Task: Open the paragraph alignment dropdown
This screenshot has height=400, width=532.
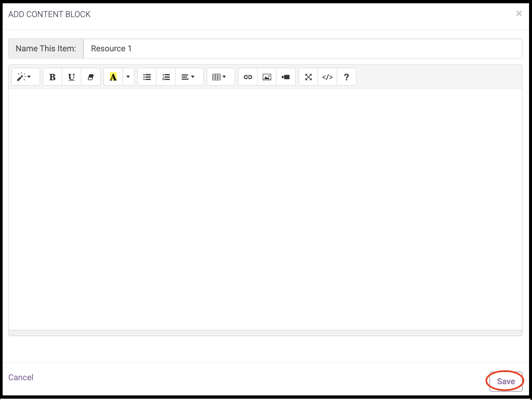Action: pyautogui.click(x=189, y=77)
